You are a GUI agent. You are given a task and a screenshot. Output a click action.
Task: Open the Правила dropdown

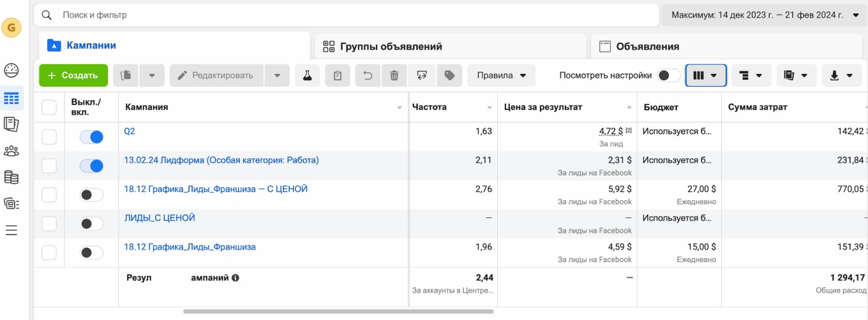coord(502,75)
